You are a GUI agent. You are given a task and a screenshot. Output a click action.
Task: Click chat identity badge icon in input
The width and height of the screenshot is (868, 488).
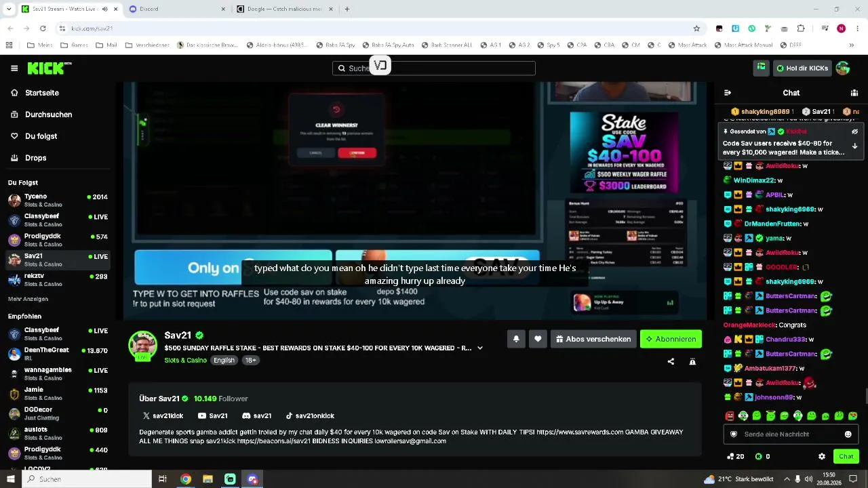pyautogui.click(x=733, y=434)
